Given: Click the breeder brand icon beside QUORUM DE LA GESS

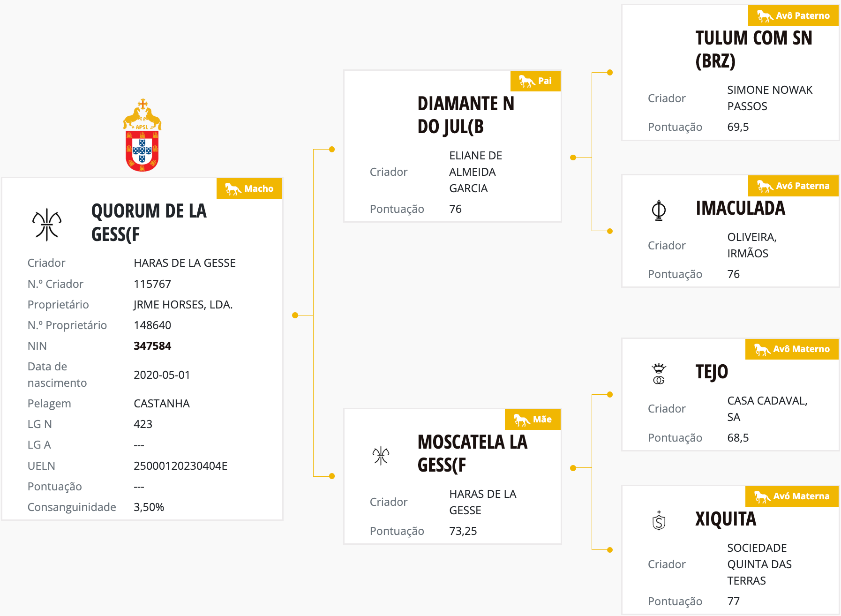Looking at the screenshot, I should click(x=47, y=225).
